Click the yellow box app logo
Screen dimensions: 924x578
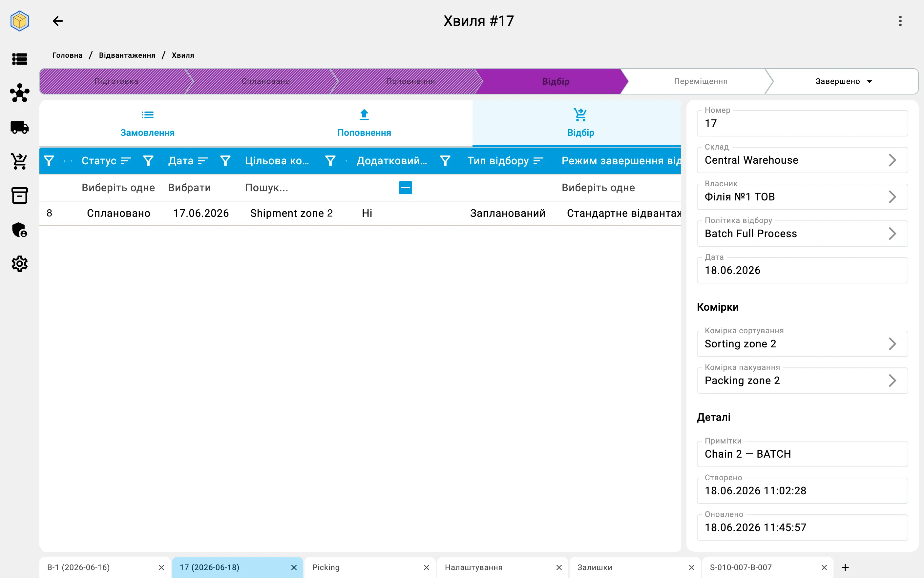click(19, 21)
